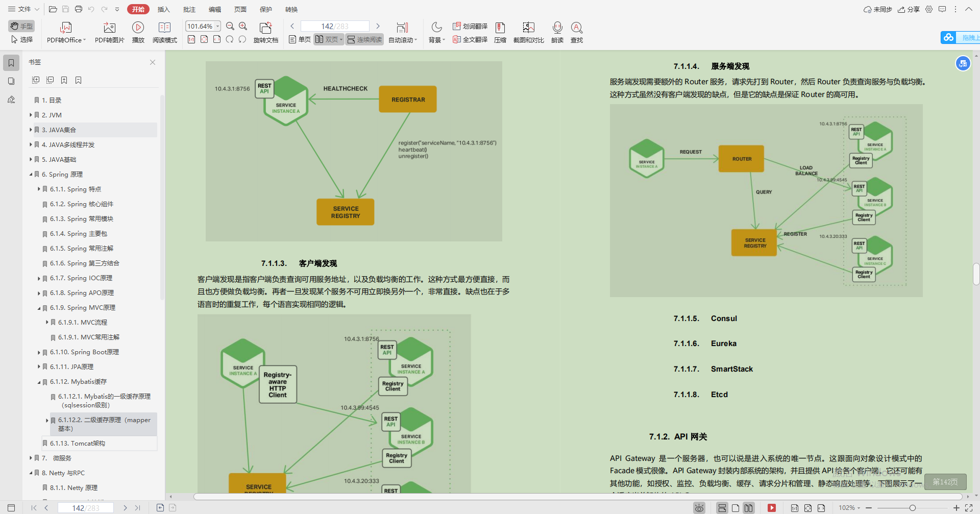
Task: Toggle single page view in status bar
Action: [736, 508]
